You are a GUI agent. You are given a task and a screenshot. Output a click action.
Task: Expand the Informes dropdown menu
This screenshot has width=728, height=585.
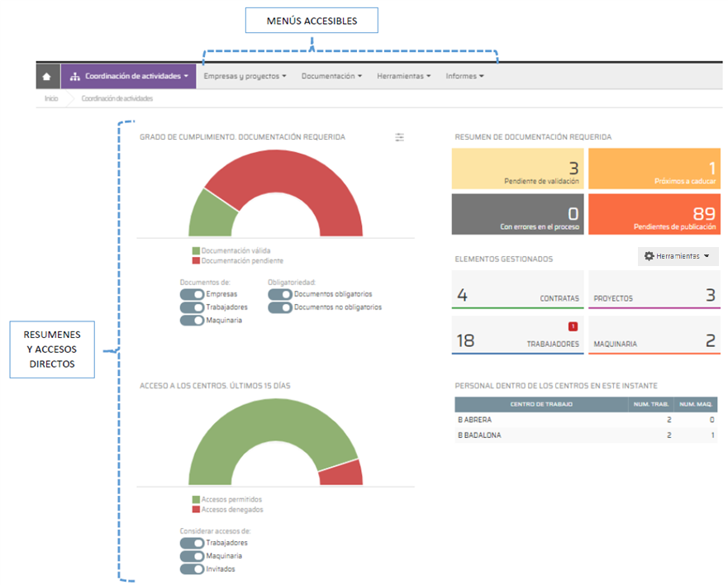click(x=464, y=77)
